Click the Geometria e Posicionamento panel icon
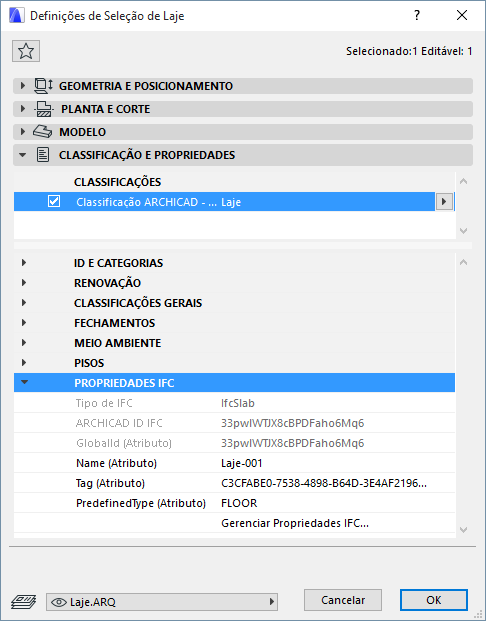Viewport: 486px width, 621px height. click(x=44, y=86)
